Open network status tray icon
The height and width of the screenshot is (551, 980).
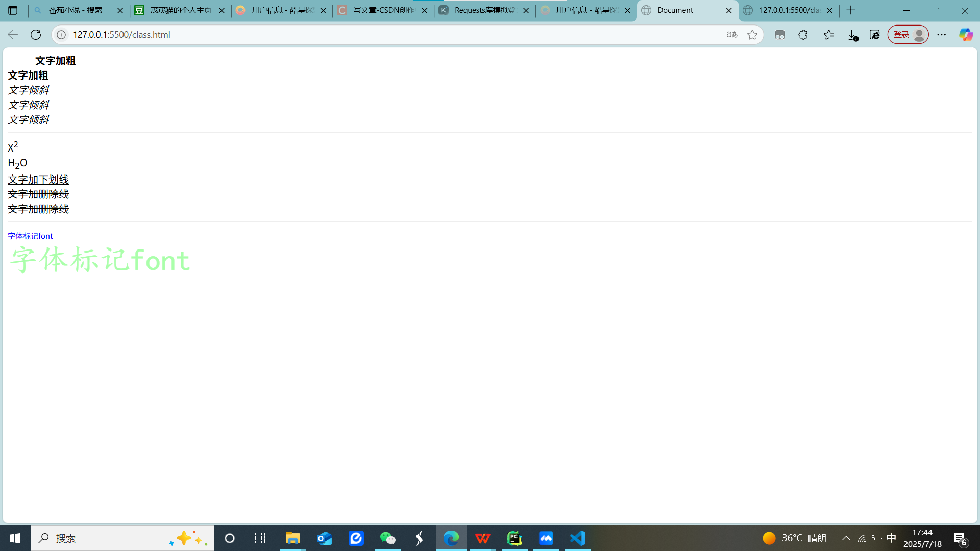click(862, 538)
